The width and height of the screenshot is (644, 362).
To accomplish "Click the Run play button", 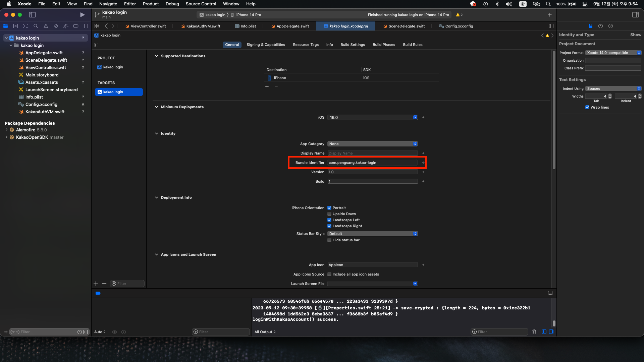I will 82,15.
